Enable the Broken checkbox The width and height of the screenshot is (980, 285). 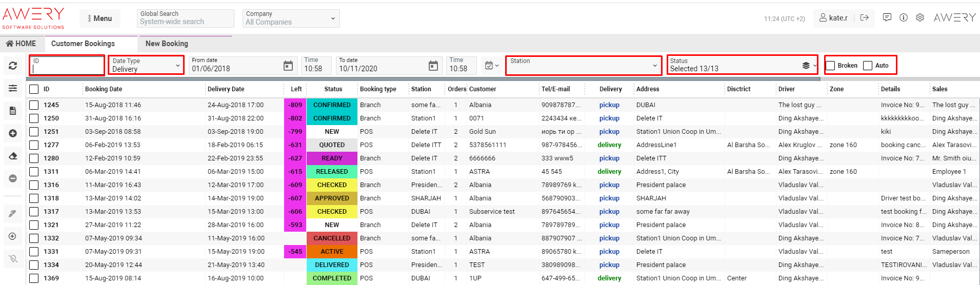click(831, 66)
